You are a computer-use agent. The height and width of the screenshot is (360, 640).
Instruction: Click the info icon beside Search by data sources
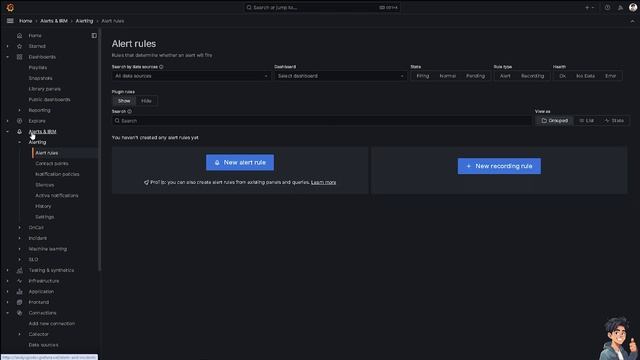pyautogui.click(x=161, y=67)
